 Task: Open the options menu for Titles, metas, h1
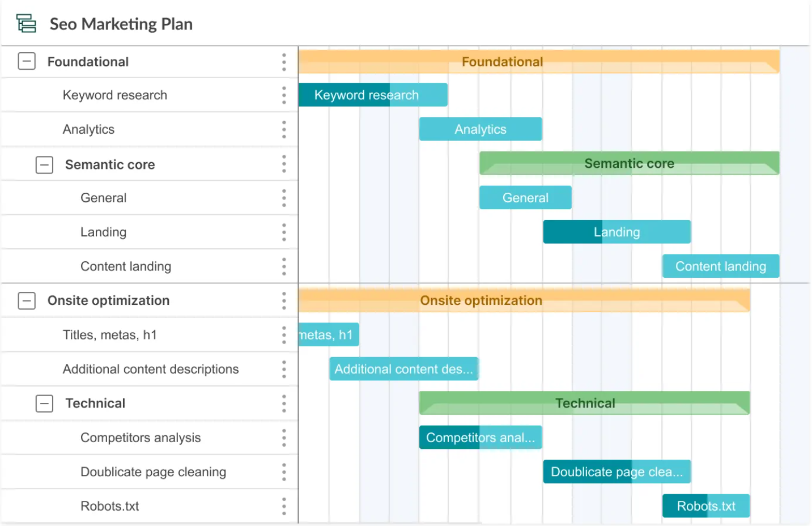click(x=284, y=334)
